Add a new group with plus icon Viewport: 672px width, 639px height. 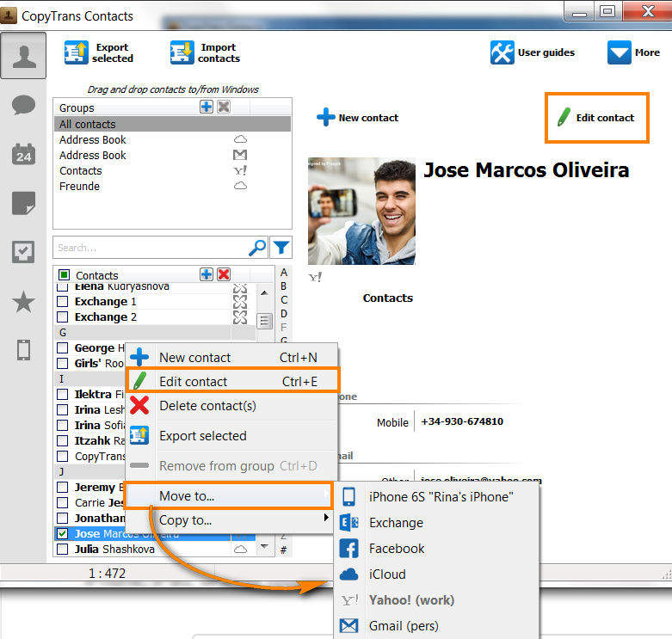pyautogui.click(x=207, y=107)
